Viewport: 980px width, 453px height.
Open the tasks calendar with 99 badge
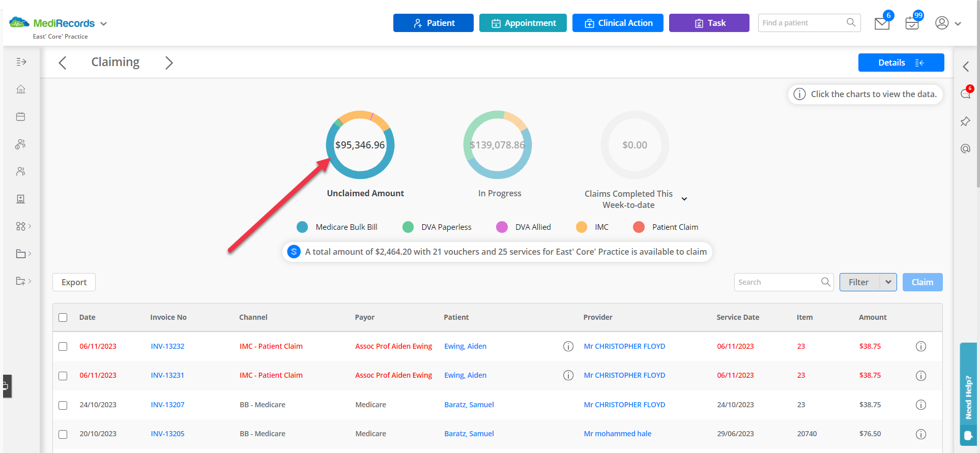(913, 23)
